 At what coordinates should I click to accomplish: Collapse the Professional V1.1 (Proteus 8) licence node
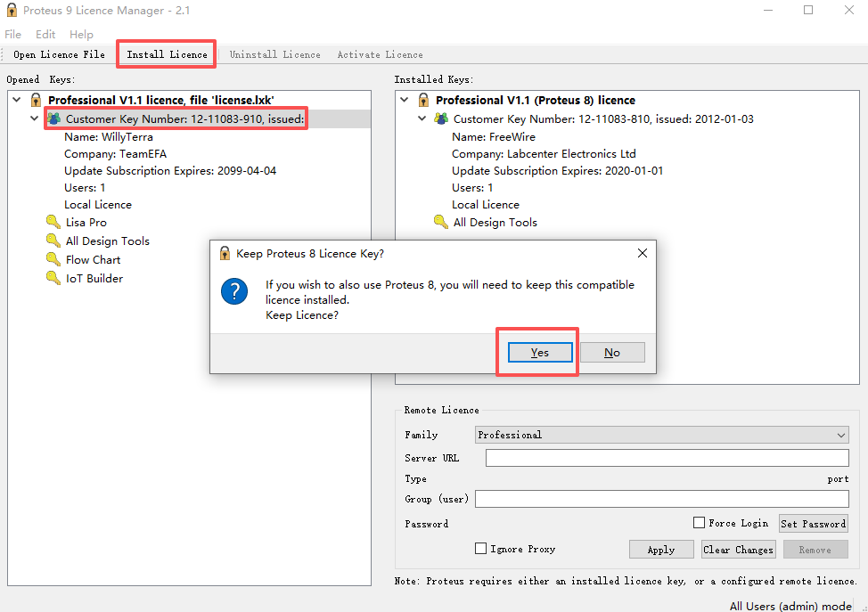405,100
